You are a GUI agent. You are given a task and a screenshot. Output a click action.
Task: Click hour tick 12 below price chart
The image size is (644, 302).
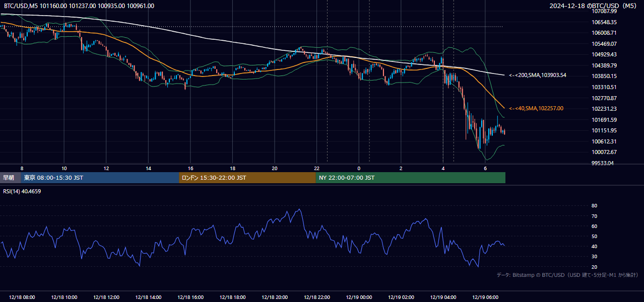(x=106, y=168)
